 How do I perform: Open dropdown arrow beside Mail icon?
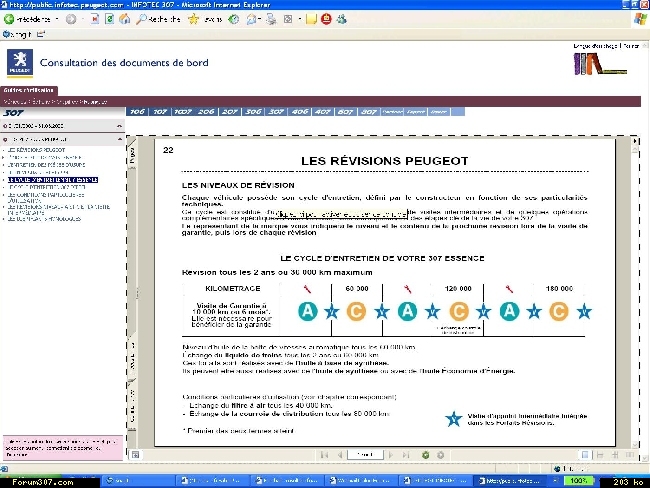[259, 19]
